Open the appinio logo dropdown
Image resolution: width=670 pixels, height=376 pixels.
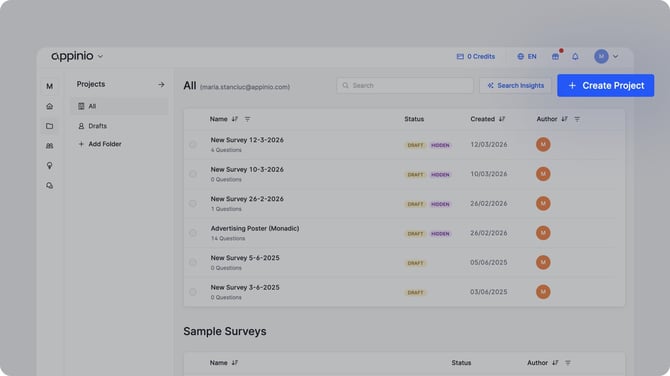click(77, 56)
